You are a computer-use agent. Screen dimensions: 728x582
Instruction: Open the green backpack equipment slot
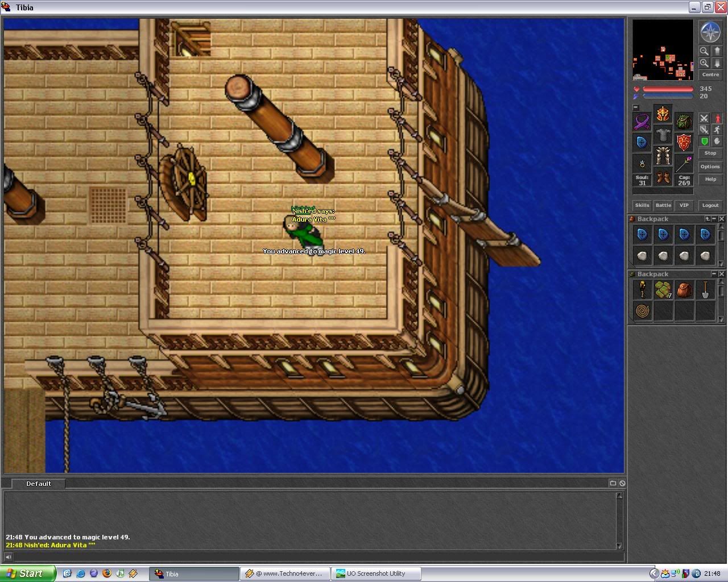[684, 122]
